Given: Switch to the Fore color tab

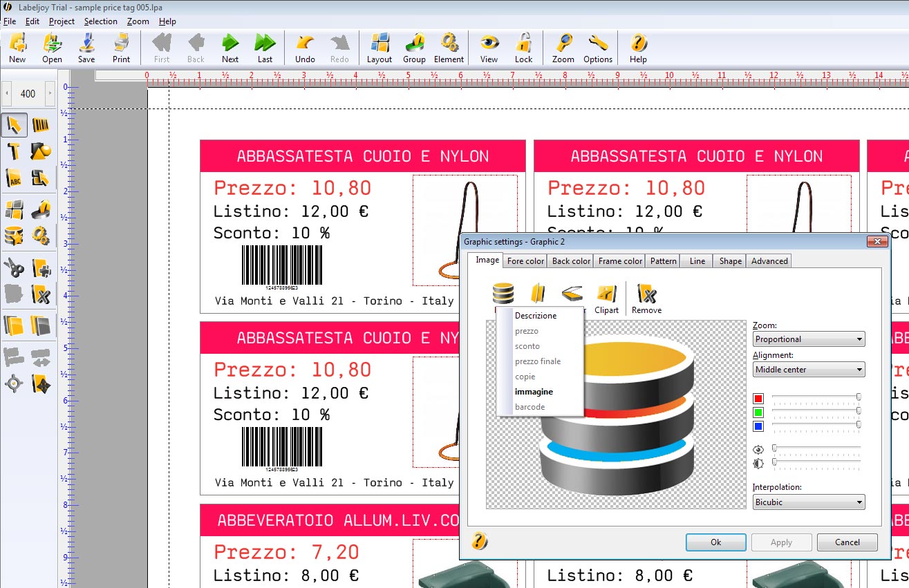Looking at the screenshot, I should pos(525,261).
